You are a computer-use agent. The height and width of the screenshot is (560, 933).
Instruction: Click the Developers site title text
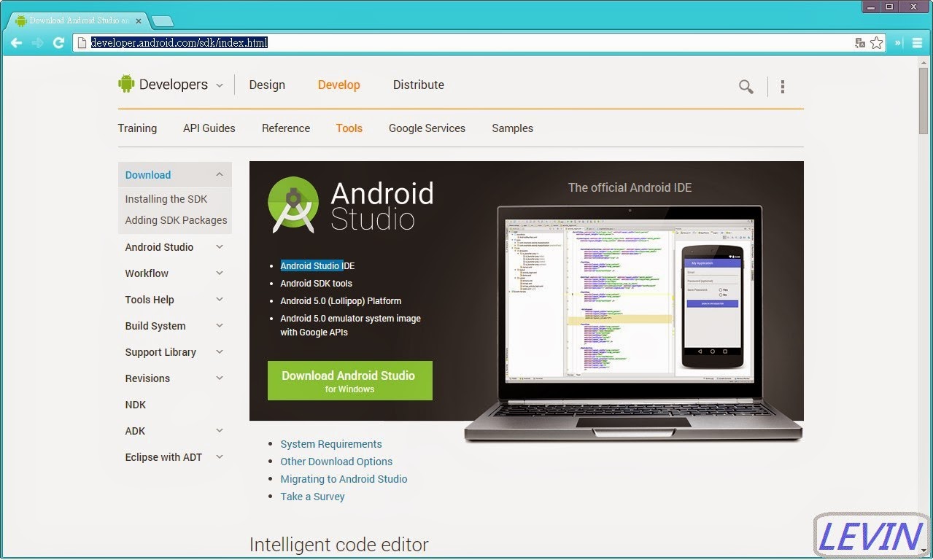174,85
